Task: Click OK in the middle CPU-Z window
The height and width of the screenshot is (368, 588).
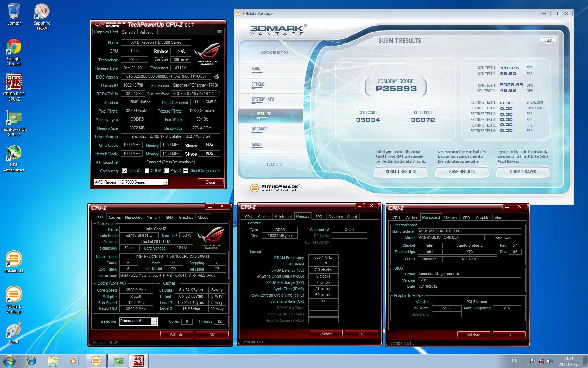Action: (361, 334)
